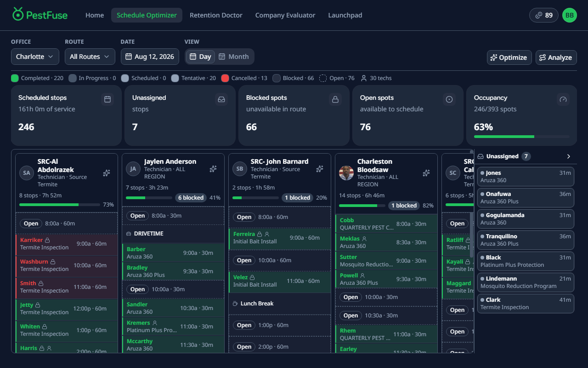Toggle the Completed status filter
Image resolution: width=588 pixels, height=368 pixels.
click(37, 78)
